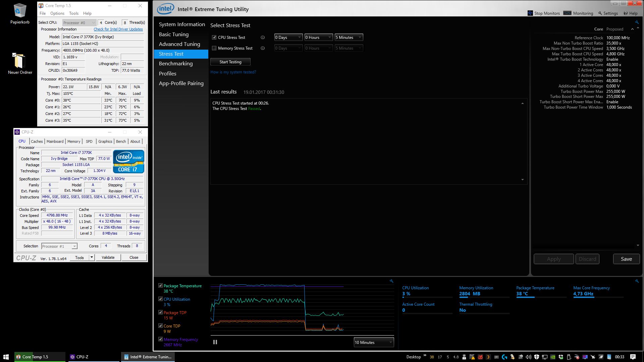The width and height of the screenshot is (644, 362).
Task: Click the Stop Monitors icon
Action: click(530, 13)
